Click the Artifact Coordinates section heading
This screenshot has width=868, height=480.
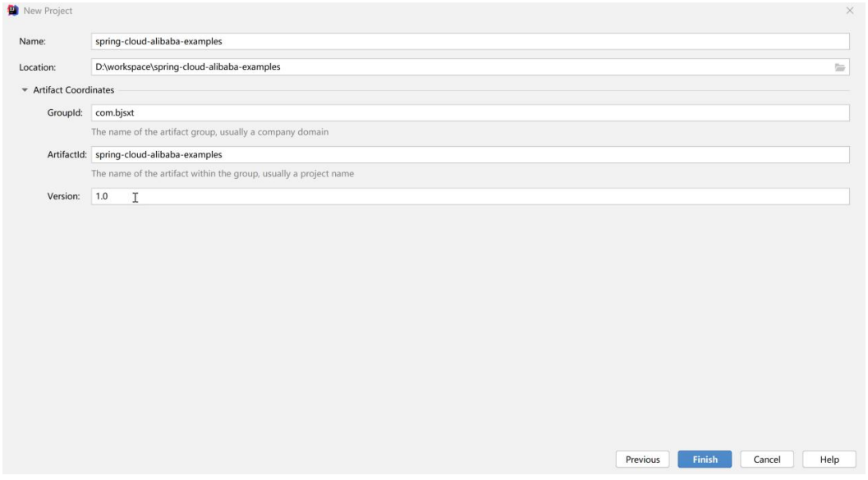[74, 89]
